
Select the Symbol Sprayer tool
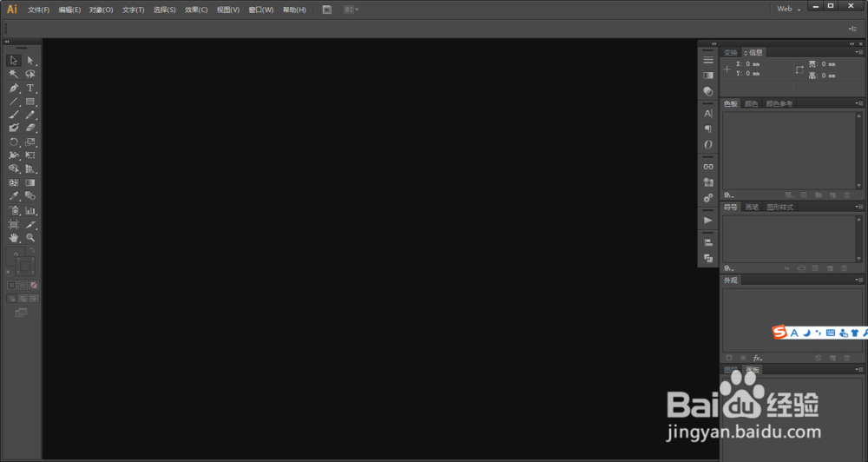14,210
